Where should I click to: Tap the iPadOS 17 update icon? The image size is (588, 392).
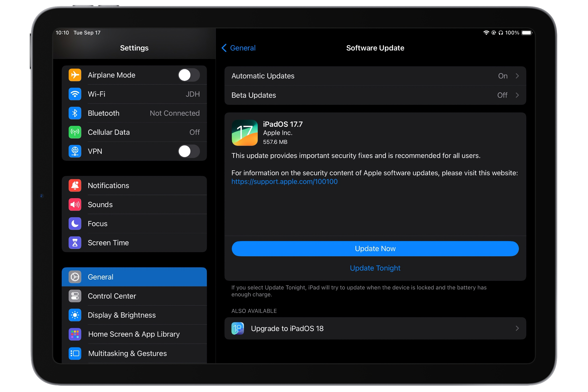245,133
